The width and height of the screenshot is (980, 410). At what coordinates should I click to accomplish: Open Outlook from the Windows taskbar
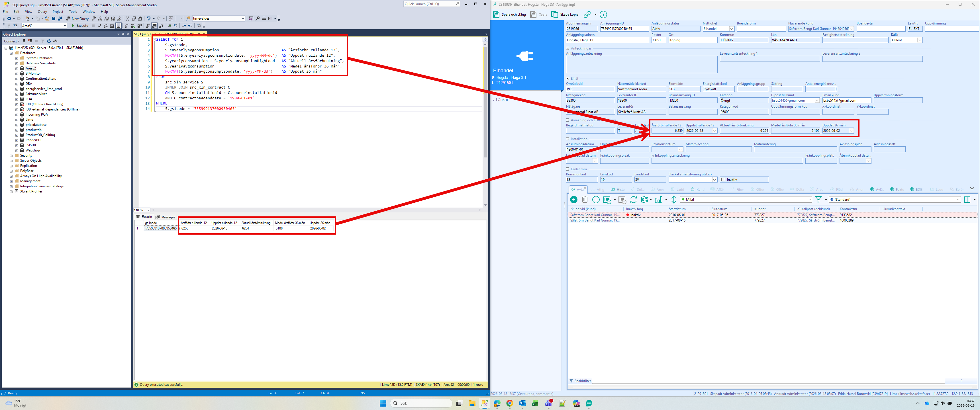(522, 403)
